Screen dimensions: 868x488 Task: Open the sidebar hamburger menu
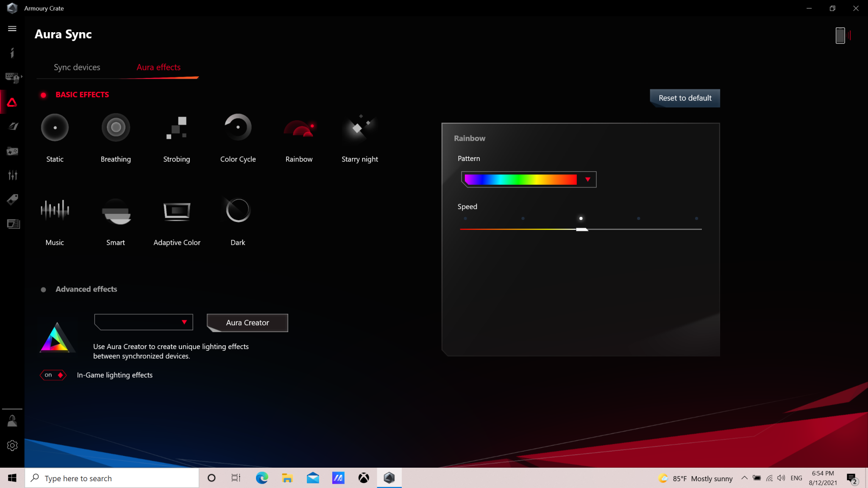(12, 28)
